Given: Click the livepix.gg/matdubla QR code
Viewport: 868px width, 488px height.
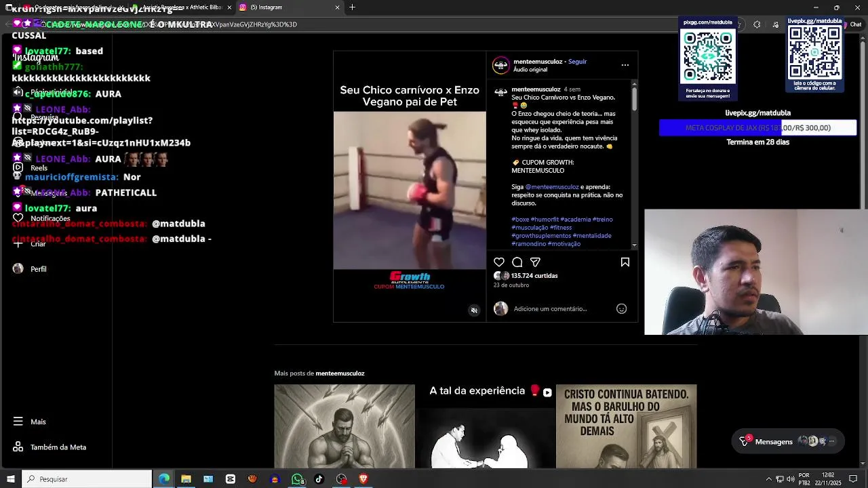Looking at the screenshot, I should coord(814,53).
